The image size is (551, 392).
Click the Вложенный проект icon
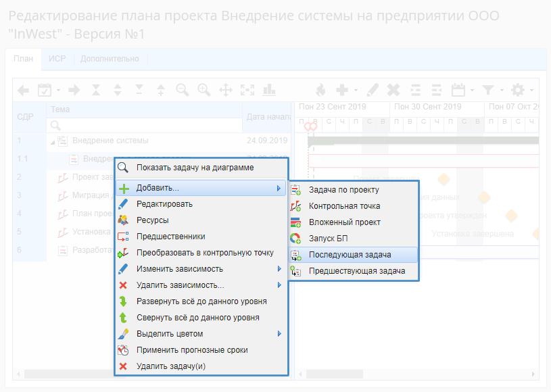pyautogui.click(x=295, y=222)
